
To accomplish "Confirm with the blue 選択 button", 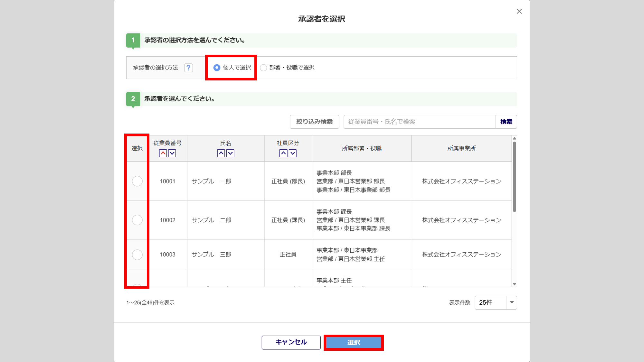I will (x=354, y=342).
